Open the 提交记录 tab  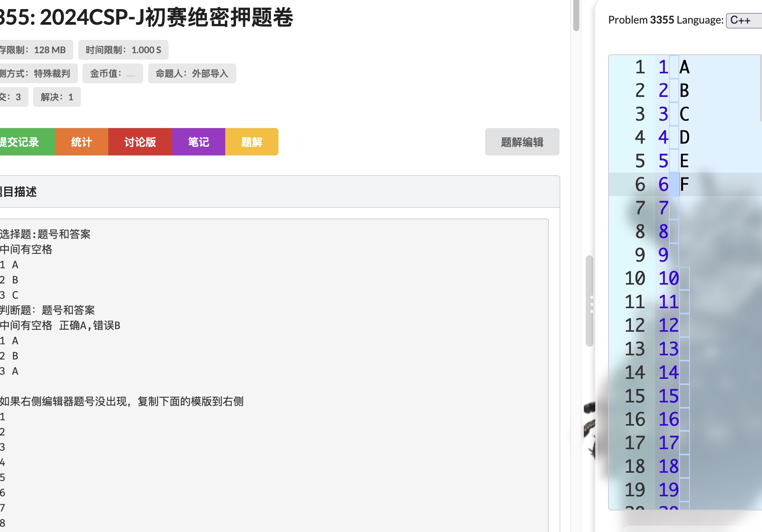click(23, 142)
